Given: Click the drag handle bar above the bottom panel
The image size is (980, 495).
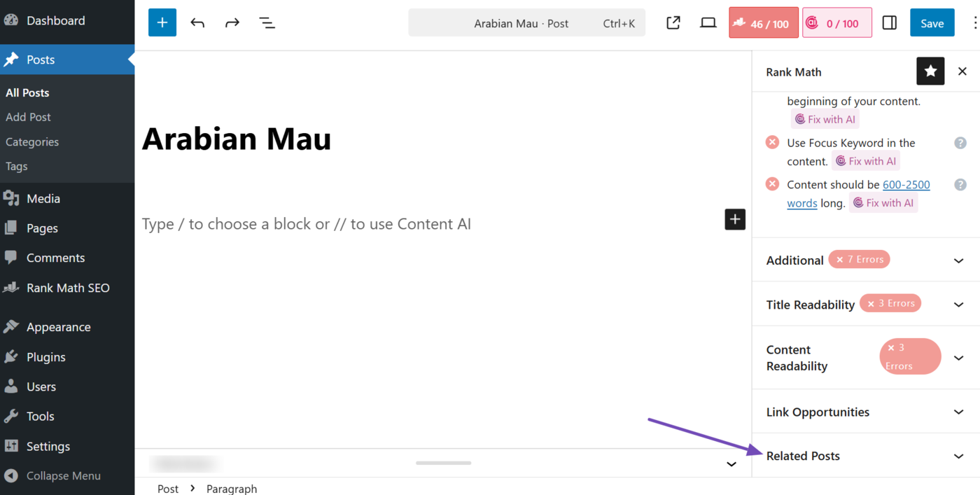Looking at the screenshot, I should [x=443, y=463].
